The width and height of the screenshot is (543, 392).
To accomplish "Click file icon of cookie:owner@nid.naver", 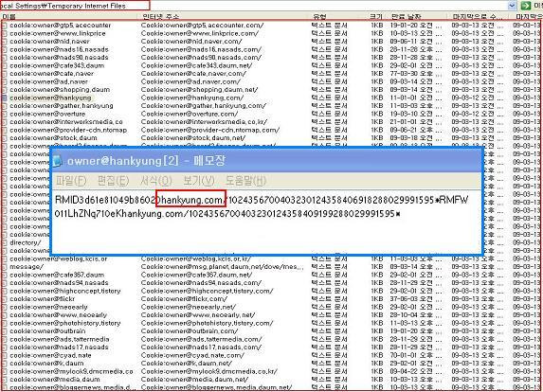I will point(5,42).
